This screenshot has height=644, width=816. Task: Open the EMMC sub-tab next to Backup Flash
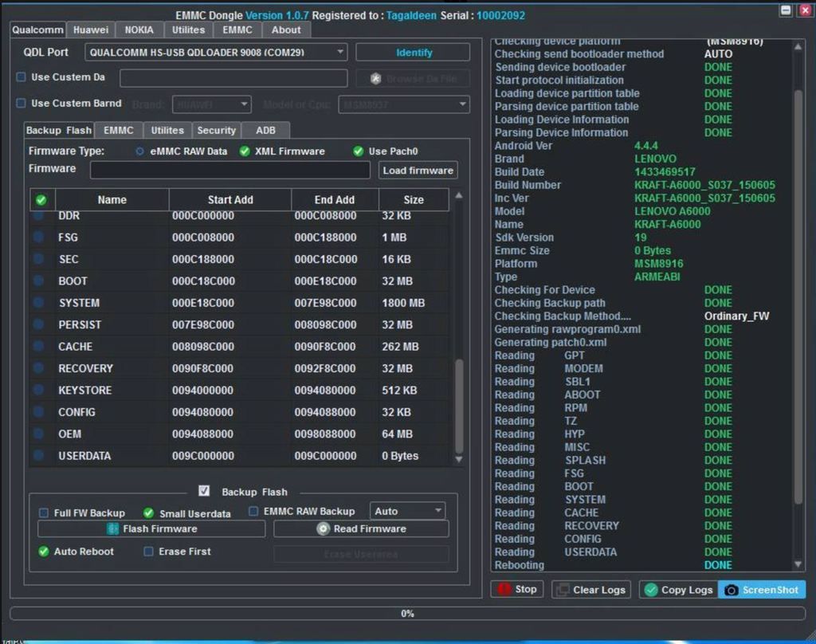click(x=119, y=130)
